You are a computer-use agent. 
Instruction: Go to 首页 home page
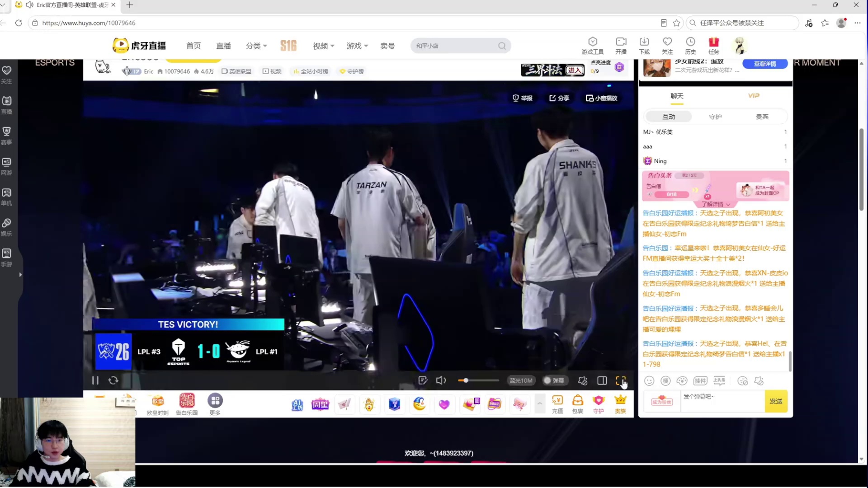(193, 46)
